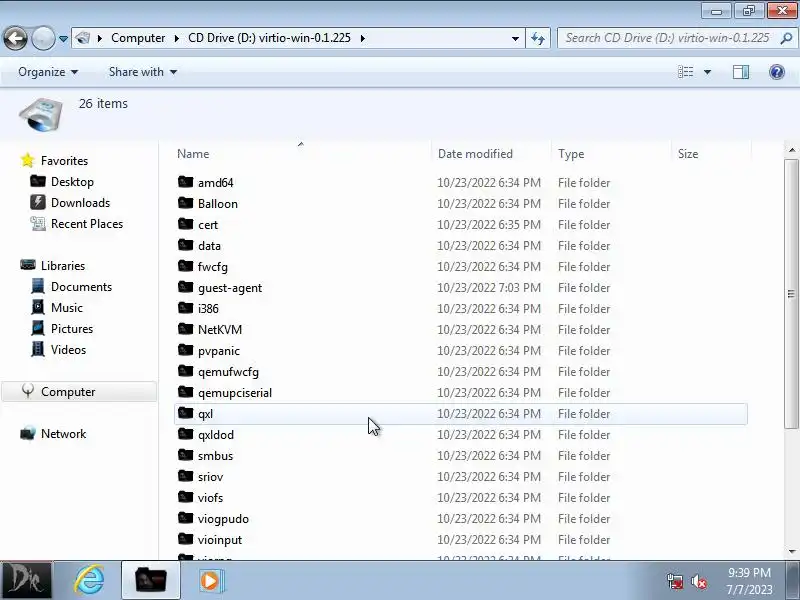Screen dimensions: 800x600
Task: Open Desktop in Favorites
Action: click(72, 182)
